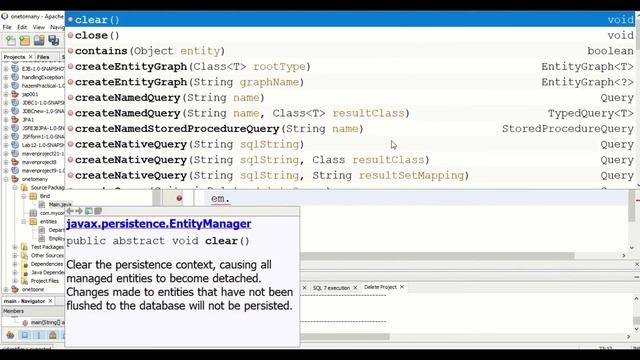The height and width of the screenshot is (360, 640).
Task: Click the Dependencies folder icon
Action: pos(24,264)
